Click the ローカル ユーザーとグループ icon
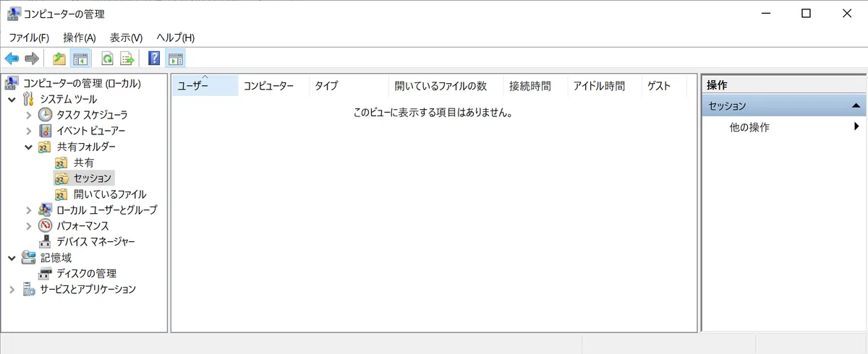The width and height of the screenshot is (868, 354). pyautogui.click(x=45, y=210)
